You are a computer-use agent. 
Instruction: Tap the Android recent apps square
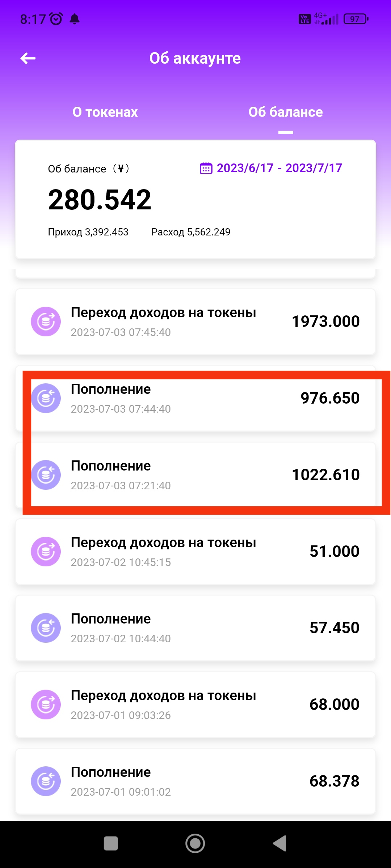[x=111, y=843]
